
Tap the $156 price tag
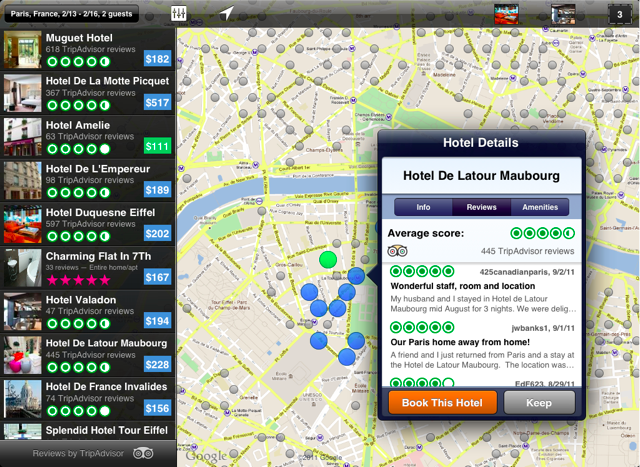pos(157,408)
